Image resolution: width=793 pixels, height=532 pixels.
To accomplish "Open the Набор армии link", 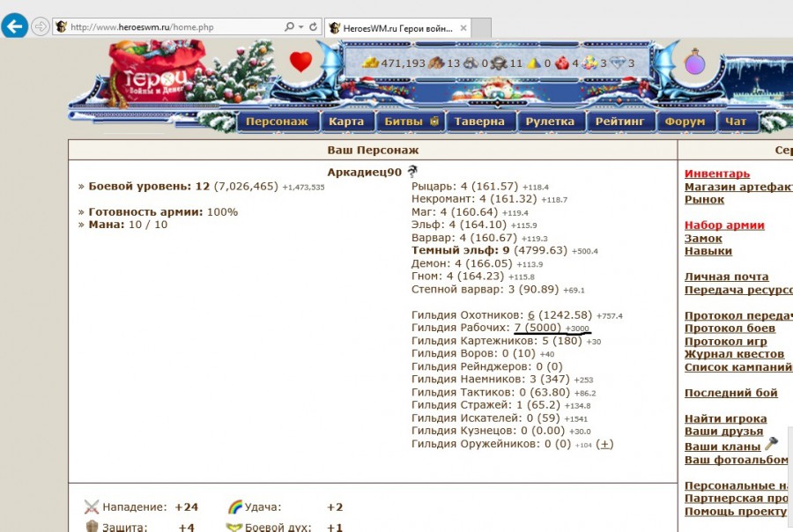I will (724, 225).
